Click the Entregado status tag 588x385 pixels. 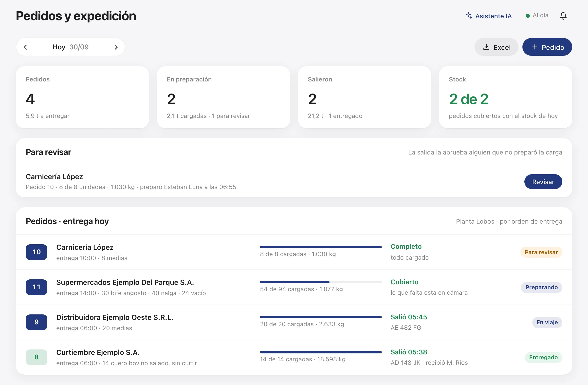point(543,358)
